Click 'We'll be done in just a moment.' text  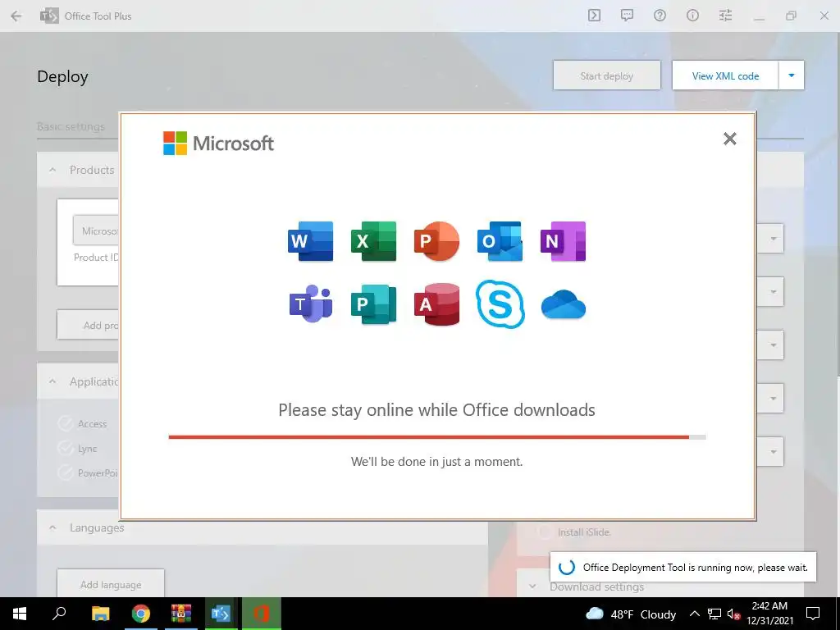[436, 461]
